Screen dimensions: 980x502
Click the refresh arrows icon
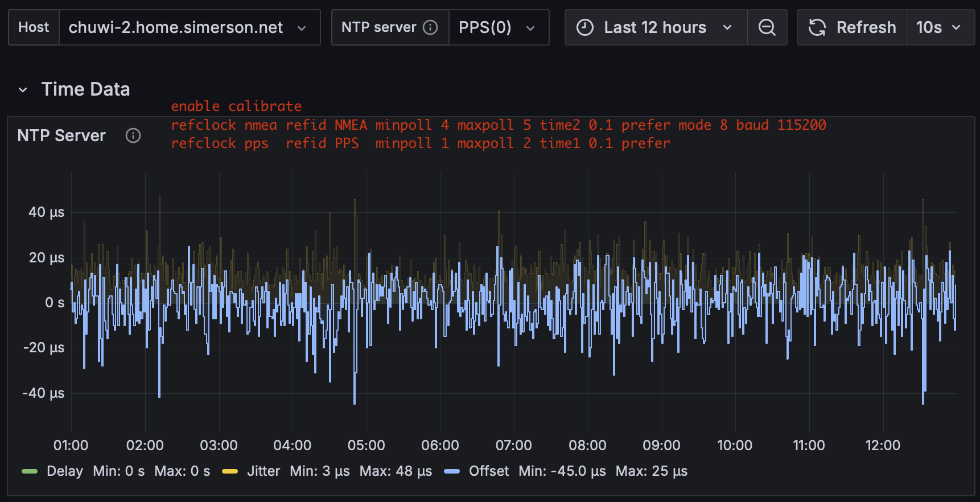click(817, 27)
